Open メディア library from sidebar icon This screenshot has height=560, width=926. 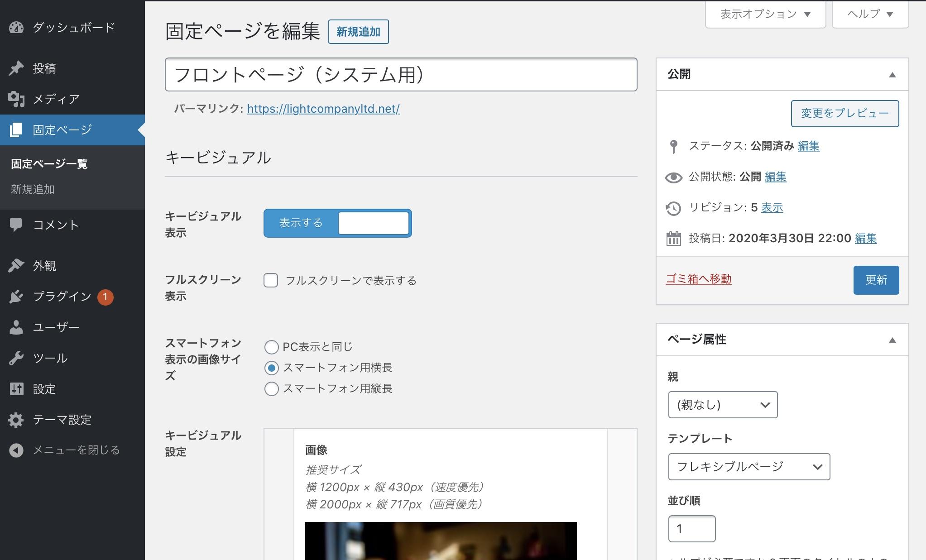point(17,99)
